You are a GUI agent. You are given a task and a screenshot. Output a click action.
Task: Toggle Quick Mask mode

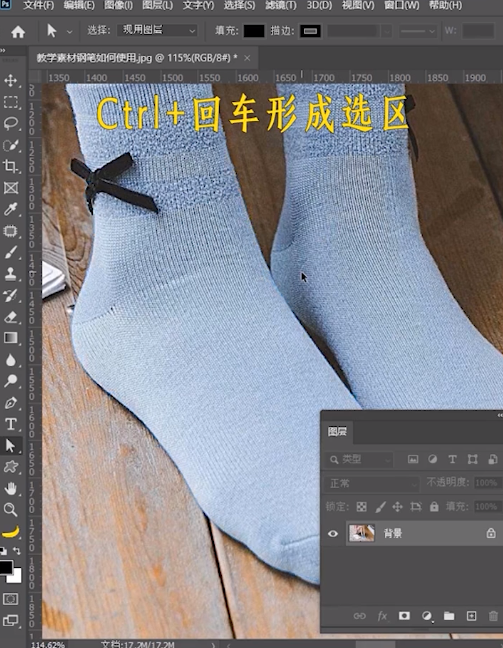coord(11,599)
